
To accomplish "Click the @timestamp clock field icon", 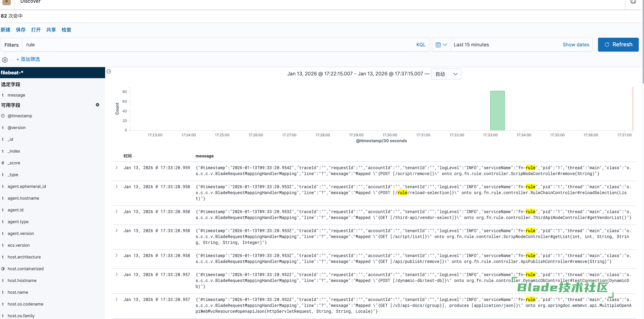I will pos(3,116).
